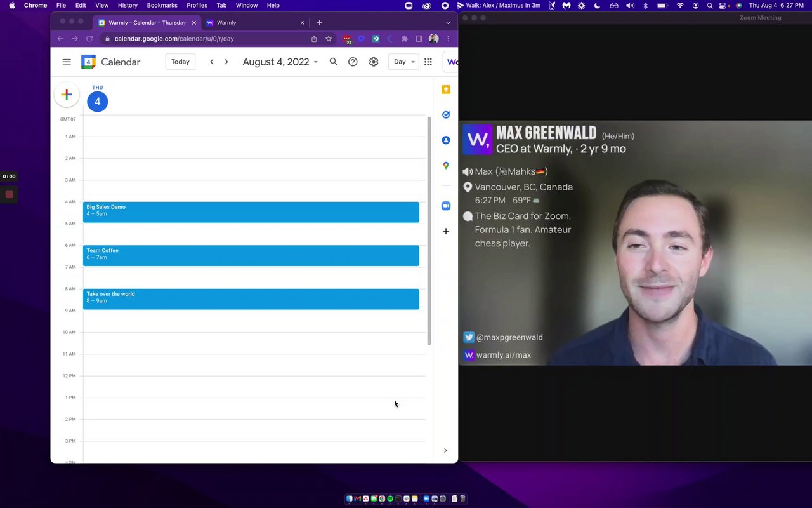Screen dimensions: 812x508
Task: Open Zoom add-on in side panel
Action: [x=446, y=206]
